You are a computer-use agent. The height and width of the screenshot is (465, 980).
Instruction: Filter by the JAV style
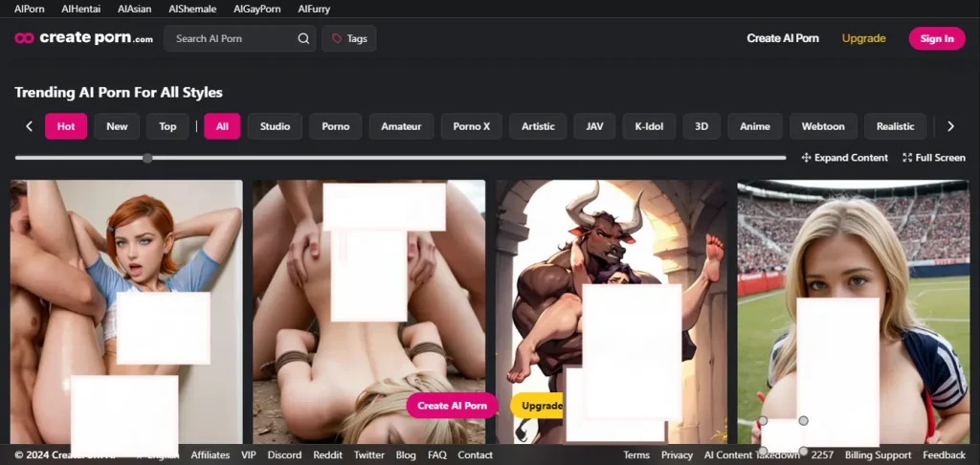(594, 126)
